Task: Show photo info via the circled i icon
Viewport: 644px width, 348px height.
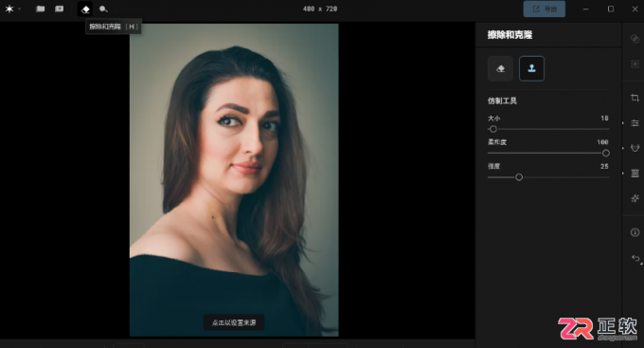Action: [x=635, y=232]
